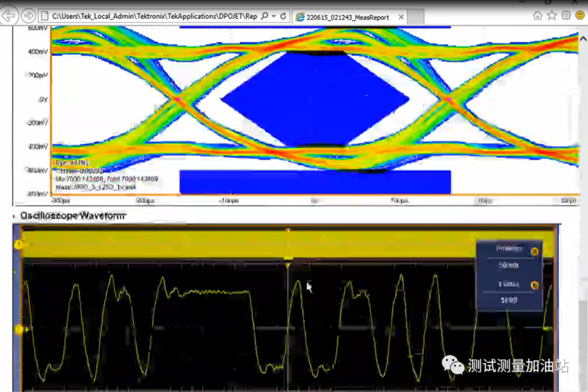Click the page scrollbar up arrow

[583, 38]
